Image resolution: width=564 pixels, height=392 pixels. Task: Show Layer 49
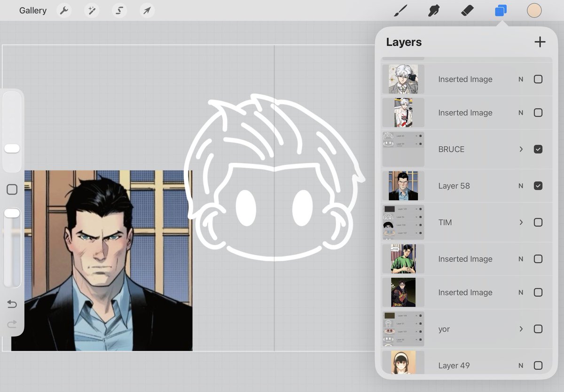point(538,365)
